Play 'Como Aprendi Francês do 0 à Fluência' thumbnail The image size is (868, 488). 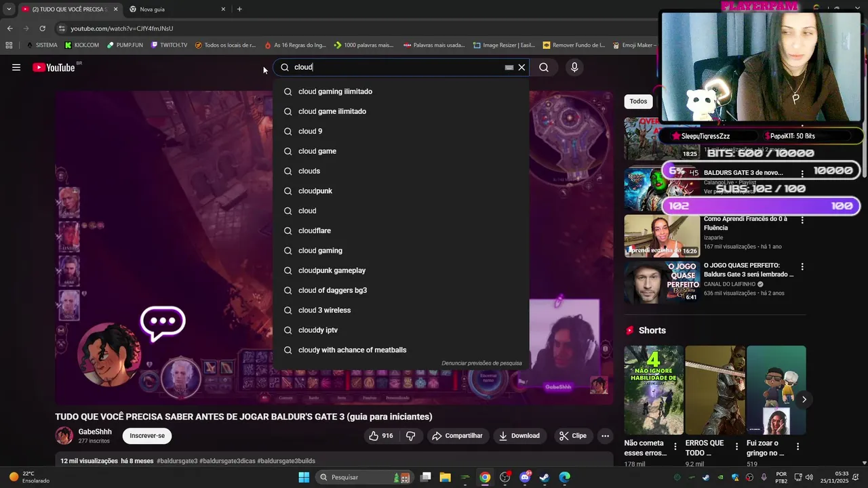pos(662,236)
